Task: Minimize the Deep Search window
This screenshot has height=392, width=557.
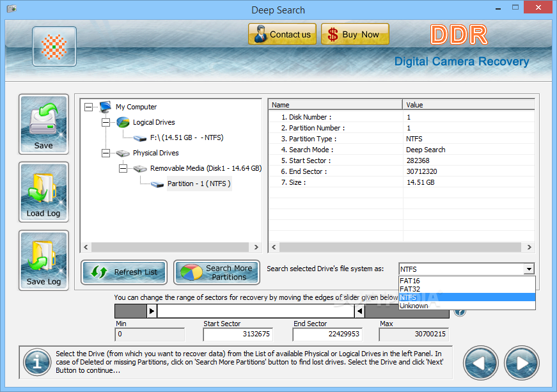Action: pyautogui.click(x=498, y=8)
